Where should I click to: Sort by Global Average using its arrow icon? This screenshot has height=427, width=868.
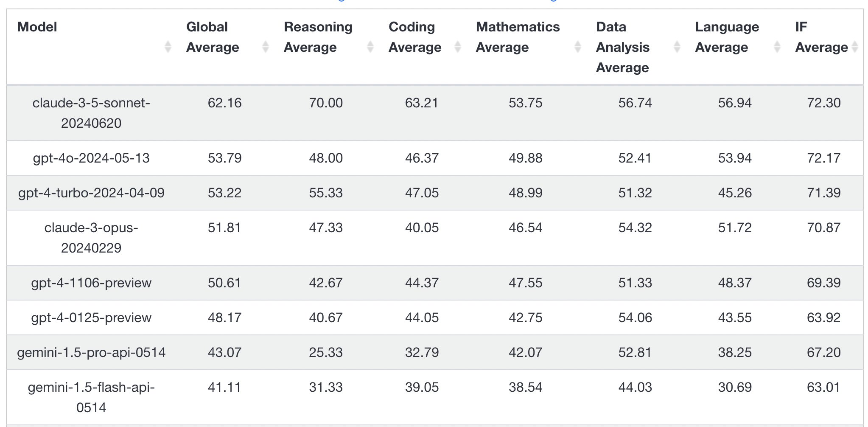(x=266, y=47)
